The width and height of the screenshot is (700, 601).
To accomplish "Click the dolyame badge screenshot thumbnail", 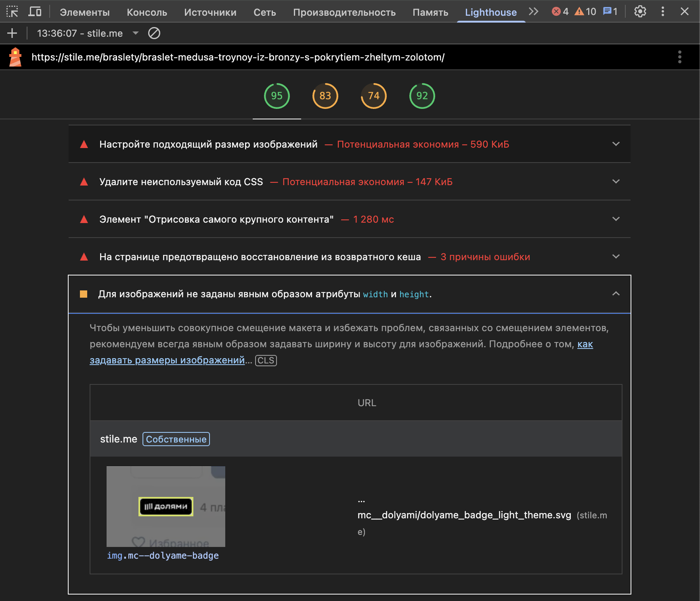I will pyautogui.click(x=166, y=506).
